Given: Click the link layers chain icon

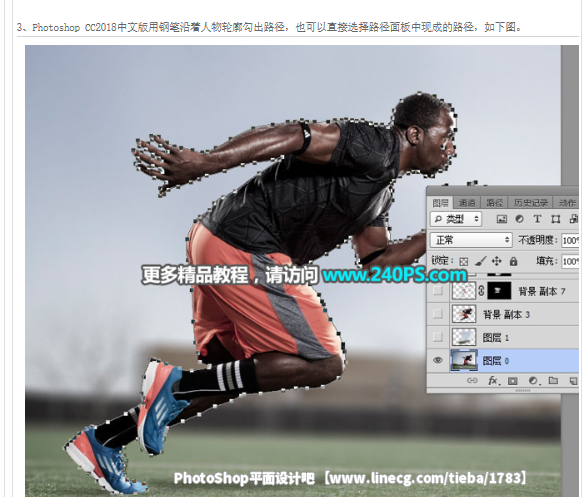Looking at the screenshot, I should [472, 380].
